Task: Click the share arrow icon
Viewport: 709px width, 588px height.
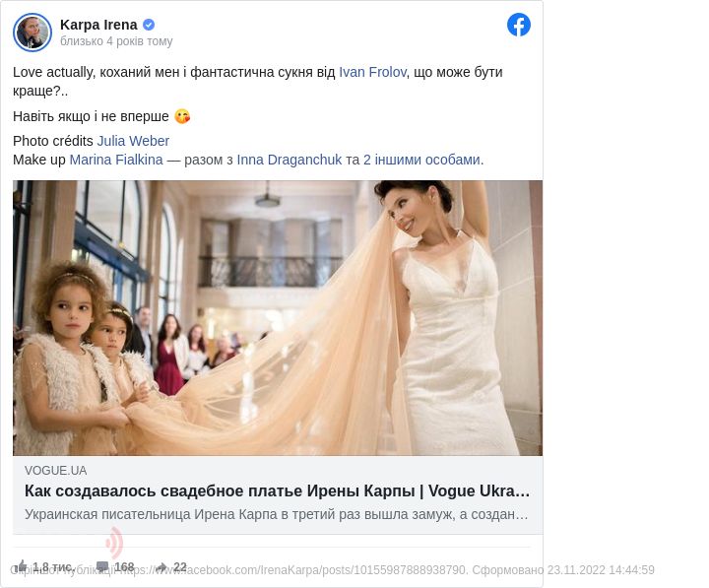Action: [161, 566]
